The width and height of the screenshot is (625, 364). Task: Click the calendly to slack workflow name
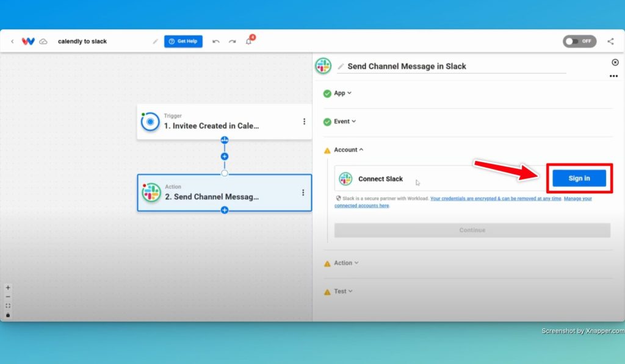point(82,41)
